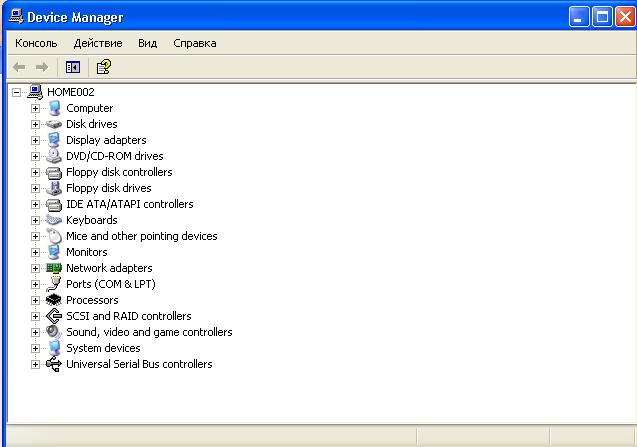Viewport: 637px width, 447px height.
Task: Select the Keyboards label
Action: pos(92,220)
